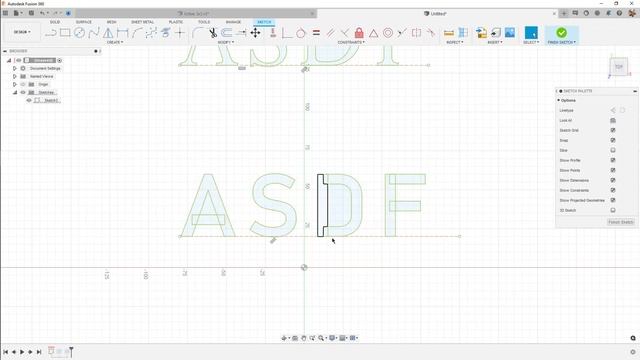Open the Constraints dropdown menu

pos(351,42)
